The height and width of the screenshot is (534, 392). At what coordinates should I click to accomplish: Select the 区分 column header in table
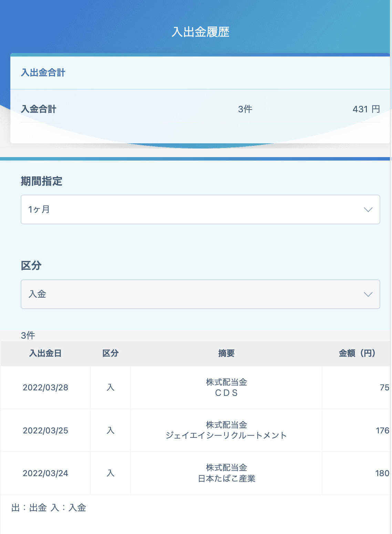click(110, 353)
